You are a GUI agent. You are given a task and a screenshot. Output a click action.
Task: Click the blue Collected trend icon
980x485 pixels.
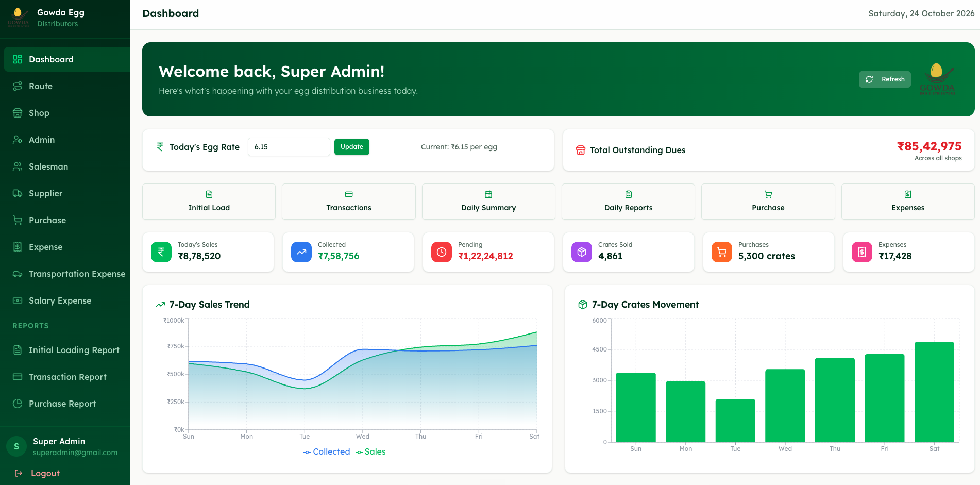[x=301, y=252]
